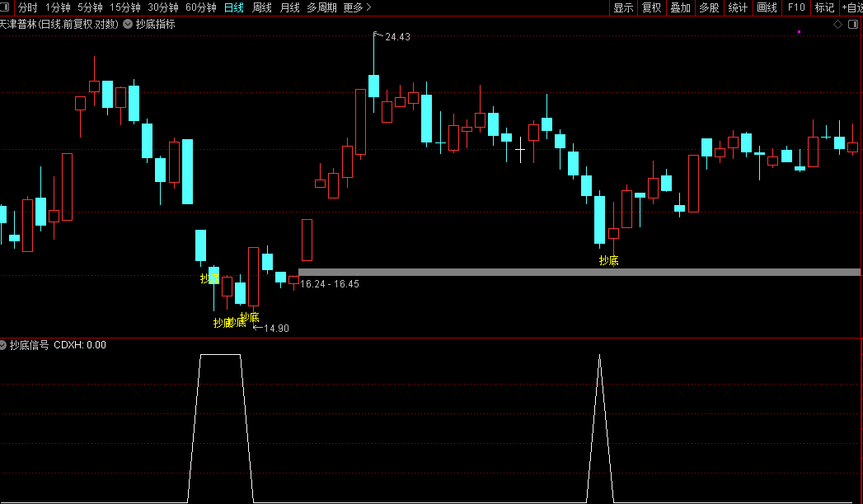This screenshot has height=504, width=863.
Task: Click the 标记 mark button
Action: click(824, 7)
